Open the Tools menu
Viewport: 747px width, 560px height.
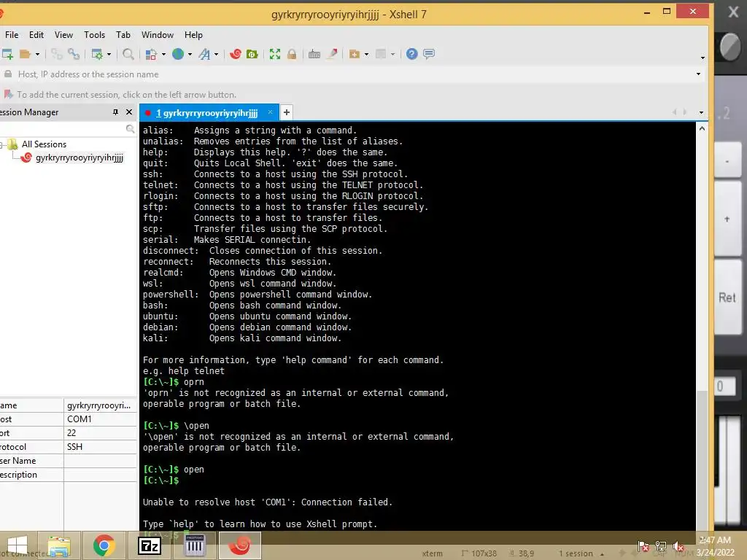pyautogui.click(x=94, y=35)
